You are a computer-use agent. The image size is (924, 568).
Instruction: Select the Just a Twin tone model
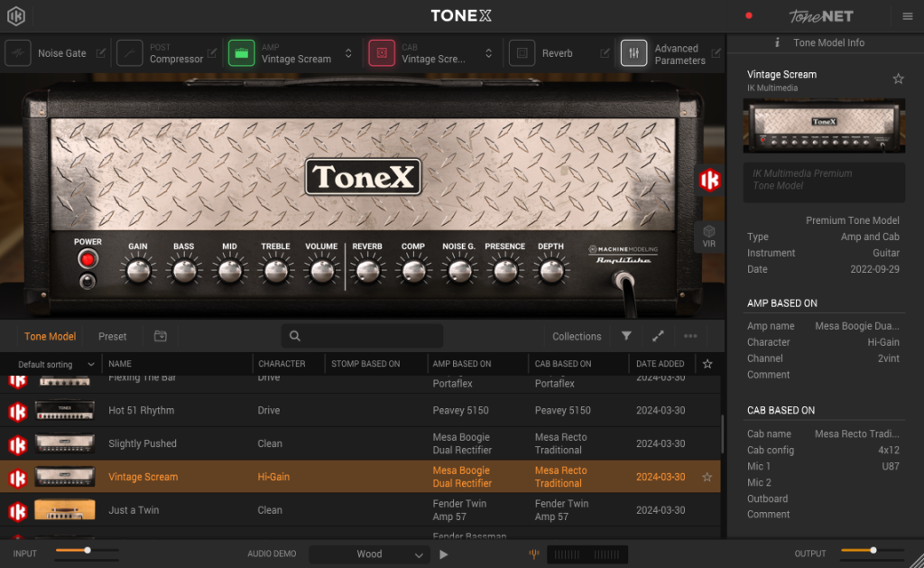coord(360,510)
